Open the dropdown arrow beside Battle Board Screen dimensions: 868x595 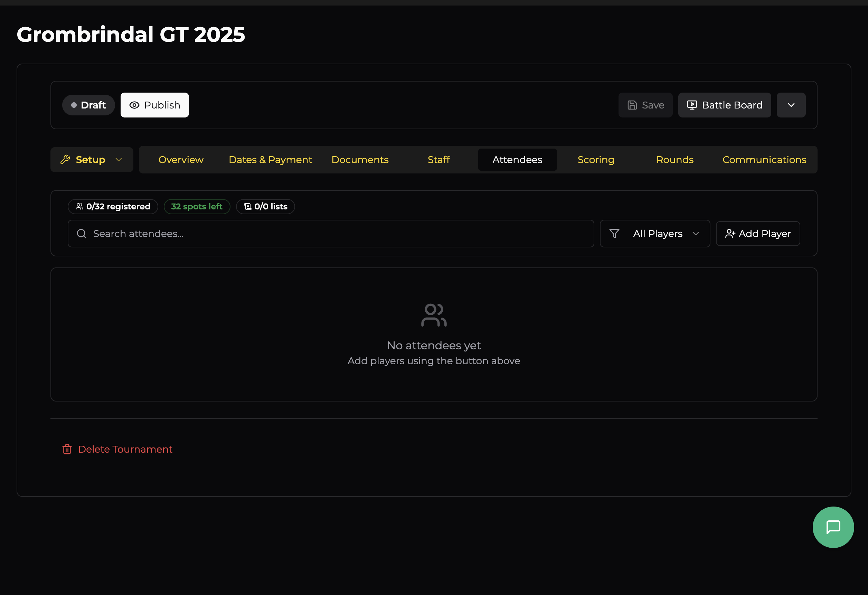pyautogui.click(x=791, y=105)
